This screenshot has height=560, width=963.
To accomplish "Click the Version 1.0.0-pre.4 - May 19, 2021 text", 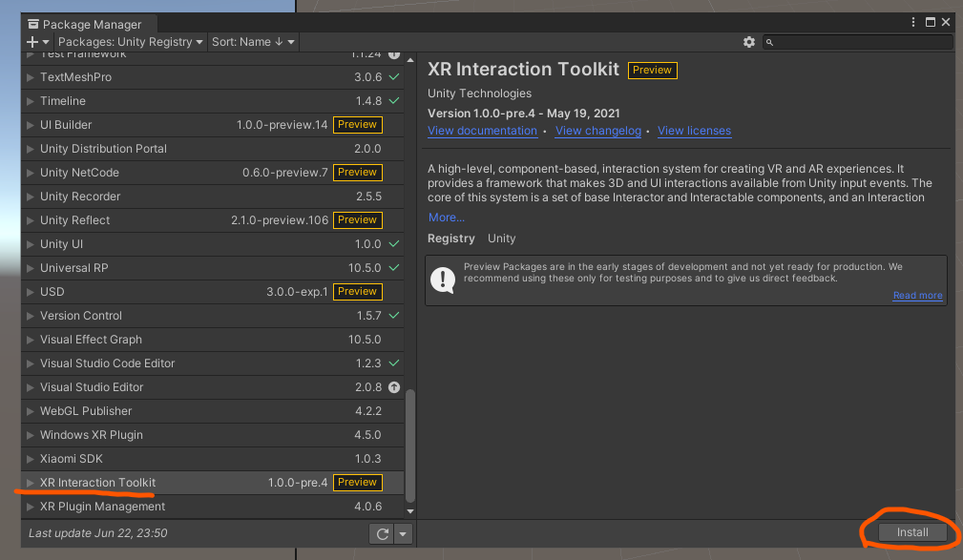I will click(523, 113).
